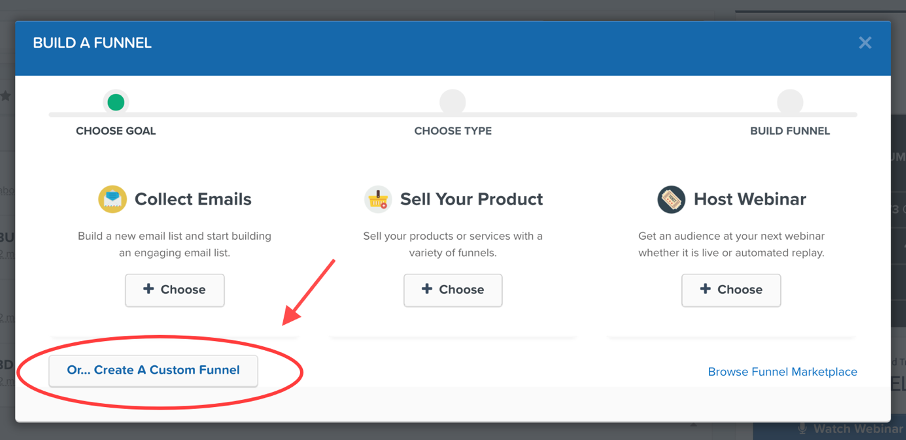Select the Choose Type step circle
Image resolution: width=906 pixels, height=440 pixels.
[x=452, y=101]
